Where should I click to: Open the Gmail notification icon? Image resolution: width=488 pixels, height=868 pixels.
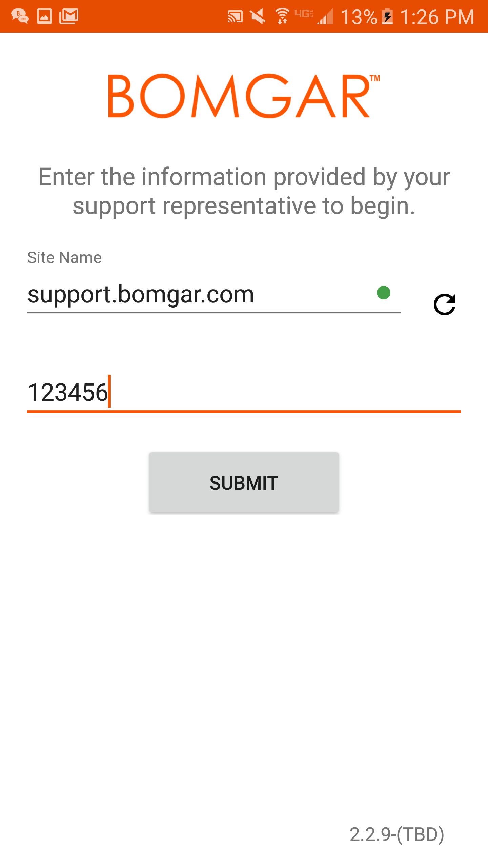[69, 16]
